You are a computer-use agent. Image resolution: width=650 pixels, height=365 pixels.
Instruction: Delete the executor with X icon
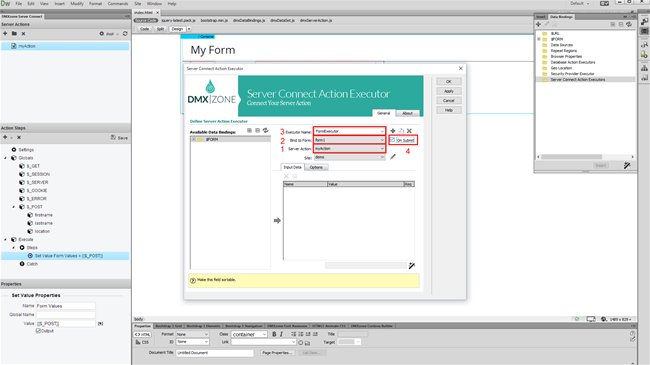pos(409,131)
